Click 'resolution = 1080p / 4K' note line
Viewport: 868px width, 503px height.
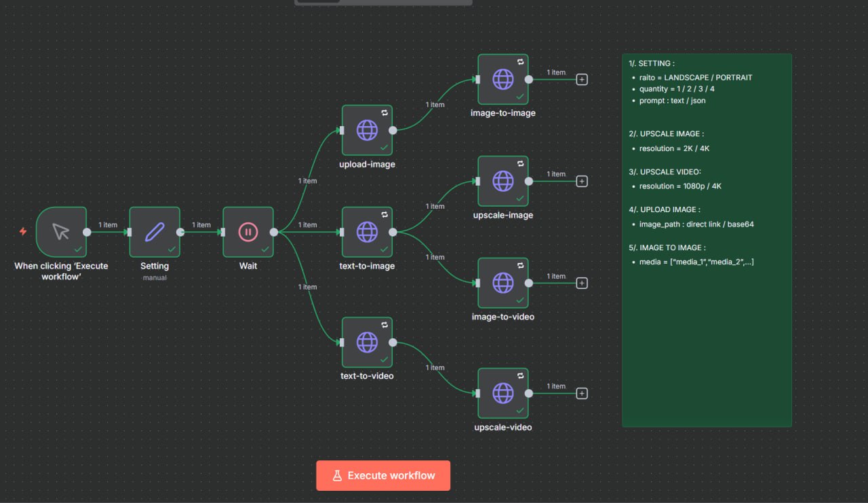(681, 186)
